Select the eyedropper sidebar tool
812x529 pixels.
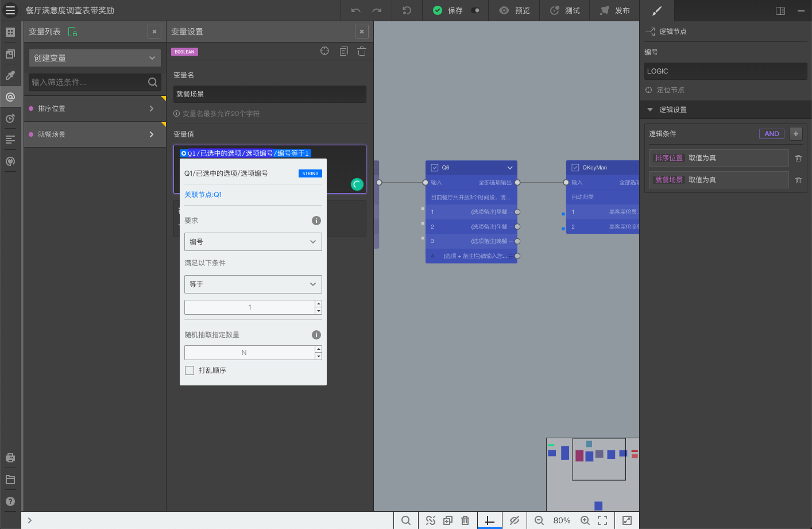10,75
